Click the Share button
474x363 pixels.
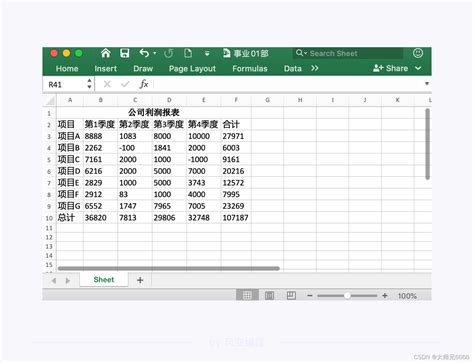390,68
